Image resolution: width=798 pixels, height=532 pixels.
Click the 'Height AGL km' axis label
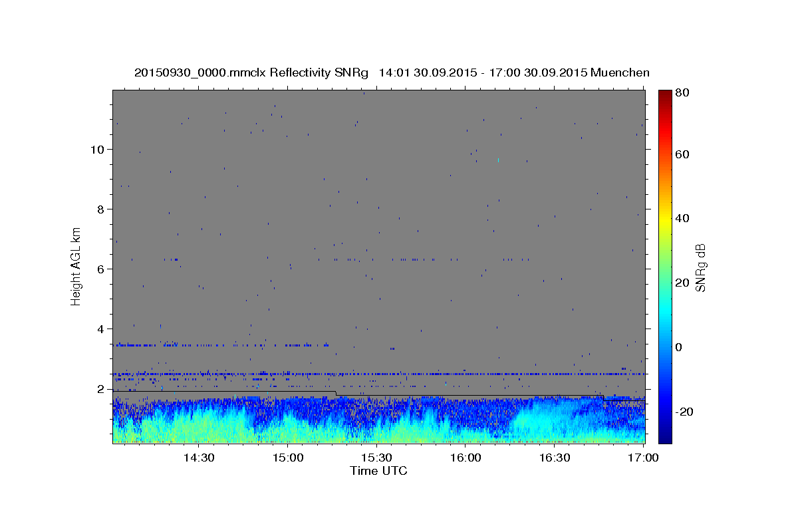pyautogui.click(x=76, y=267)
